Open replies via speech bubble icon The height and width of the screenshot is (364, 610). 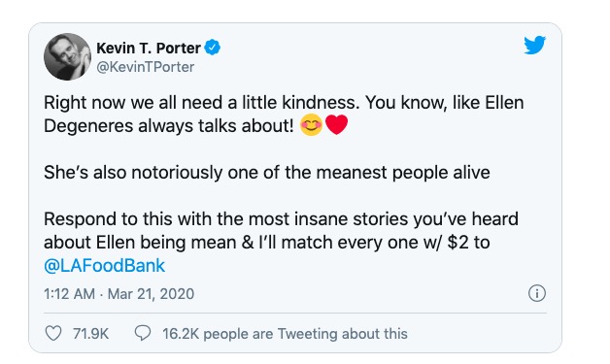click(x=143, y=333)
